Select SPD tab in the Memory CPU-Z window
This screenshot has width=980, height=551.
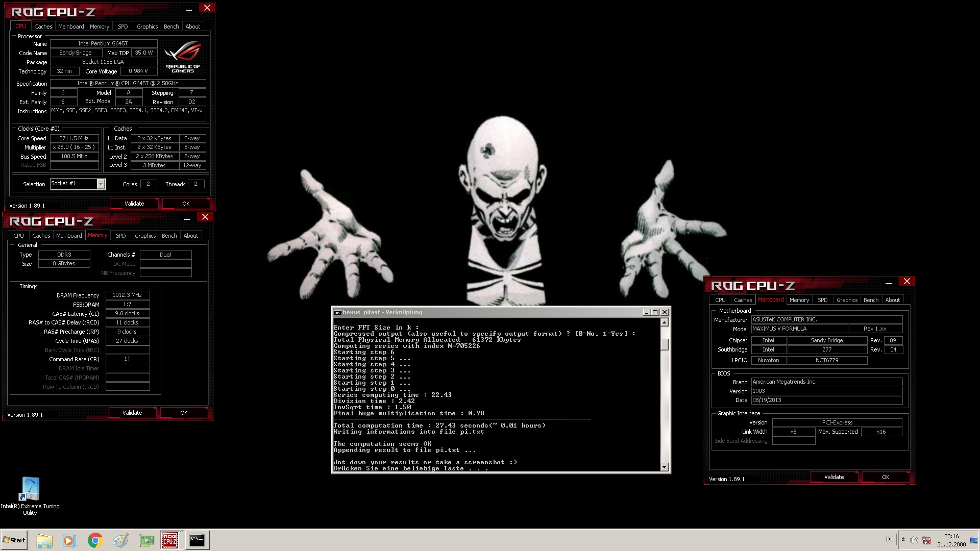pyautogui.click(x=121, y=236)
